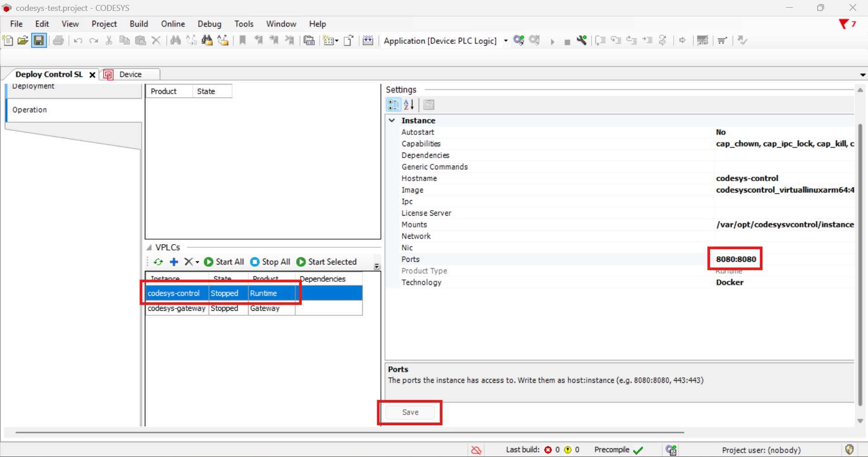868x457 pixels.
Task: Collapse the Instance settings group
Action: 392,120
